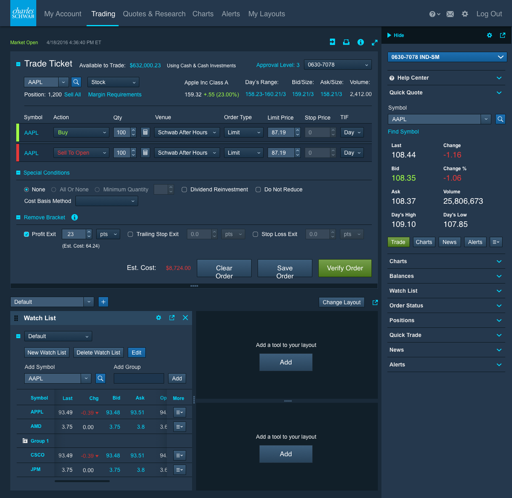Search symbol magnifier in Trade Ticket
The image size is (512, 498).
(x=76, y=82)
